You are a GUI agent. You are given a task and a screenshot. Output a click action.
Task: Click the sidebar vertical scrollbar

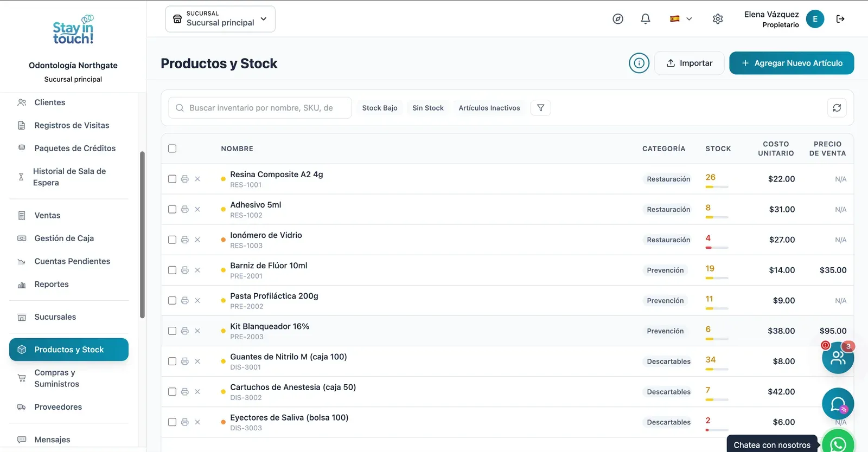pos(142,235)
